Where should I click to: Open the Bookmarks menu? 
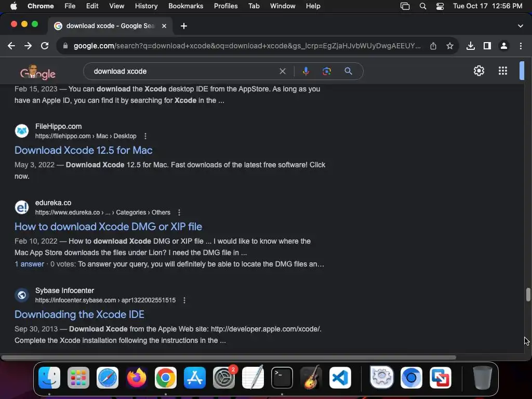pos(185,6)
